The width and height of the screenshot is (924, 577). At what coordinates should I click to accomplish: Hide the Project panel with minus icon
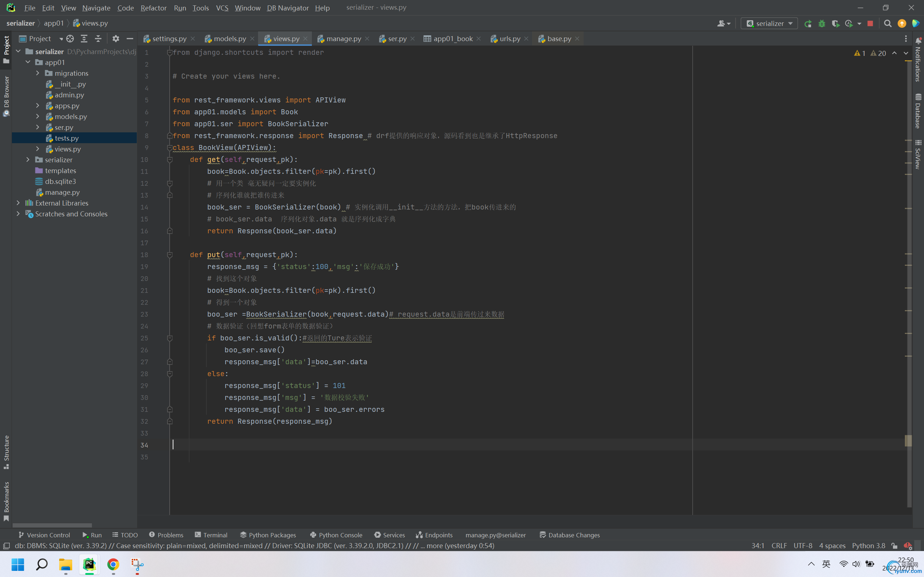coord(130,39)
